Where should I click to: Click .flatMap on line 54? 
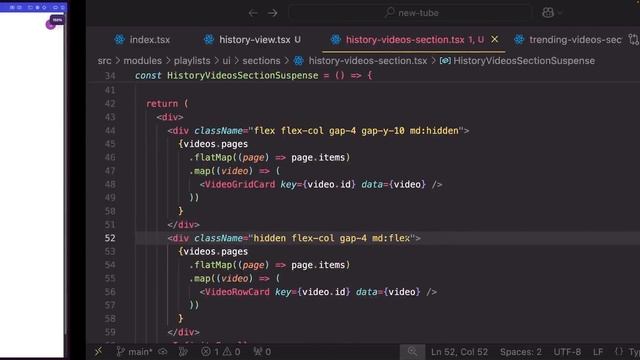pos(210,265)
